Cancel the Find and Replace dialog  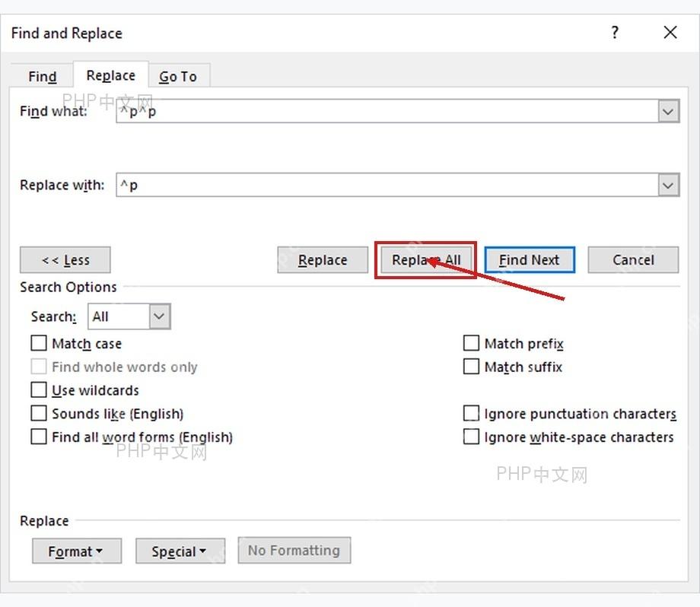click(x=633, y=259)
